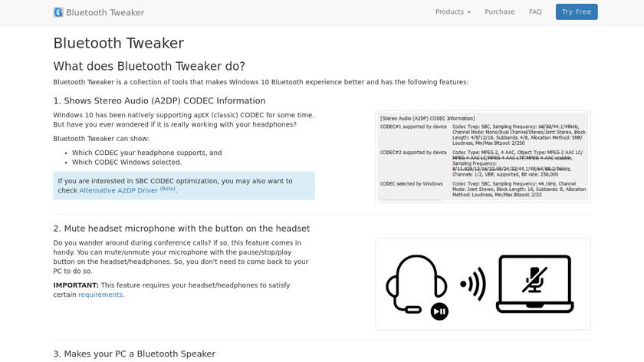Click the wireless signal waves icon
This screenshot has height=362, width=644.
click(x=474, y=284)
